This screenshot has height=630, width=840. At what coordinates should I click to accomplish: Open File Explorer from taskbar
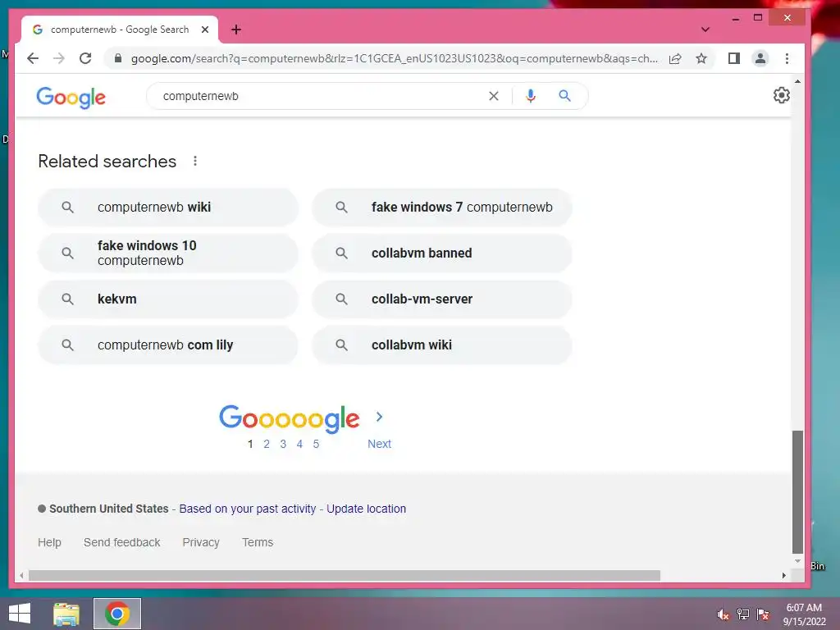pyautogui.click(x=66, y=614)
